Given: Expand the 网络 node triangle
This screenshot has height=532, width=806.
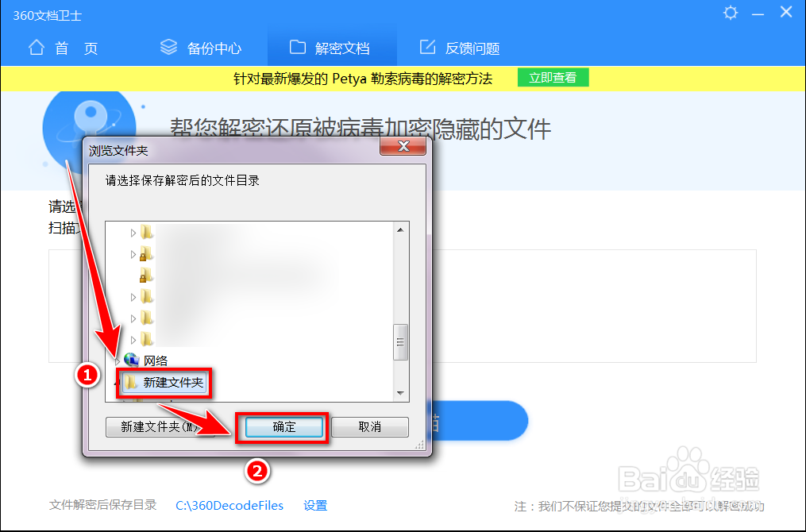Looking at the screenshot, I should pos(118,361).
